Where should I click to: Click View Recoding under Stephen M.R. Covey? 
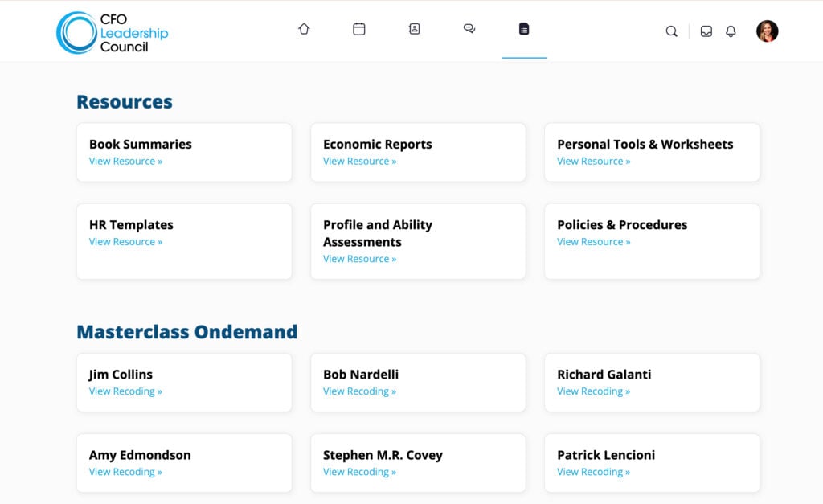click(359, 472)
